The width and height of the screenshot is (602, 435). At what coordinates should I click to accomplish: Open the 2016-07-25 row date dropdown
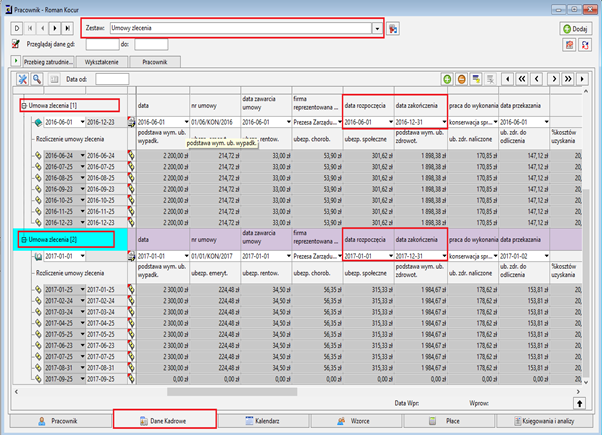pyautogui.click(x=82, y=167)
